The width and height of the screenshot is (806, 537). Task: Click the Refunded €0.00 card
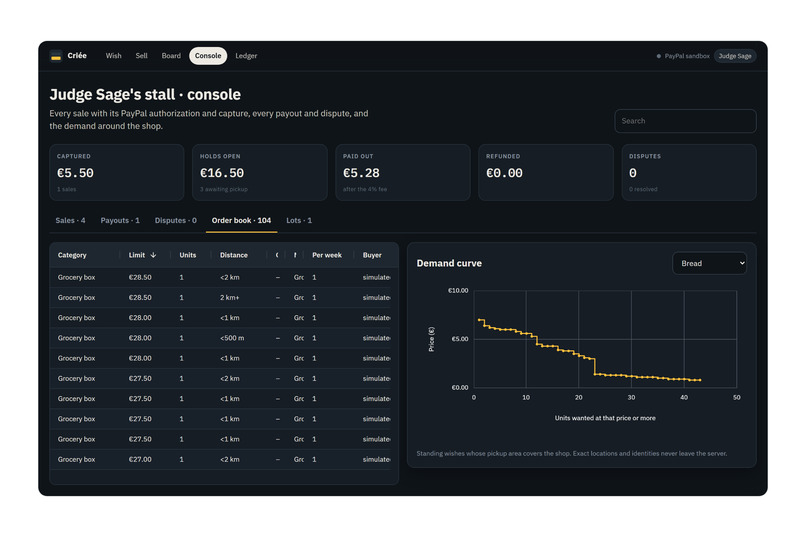(545, 172)
